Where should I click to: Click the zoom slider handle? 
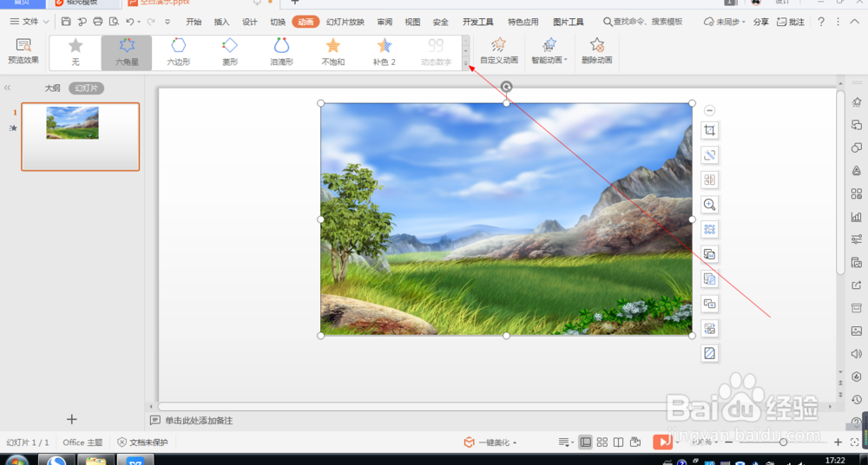click(x=783, y=442)
